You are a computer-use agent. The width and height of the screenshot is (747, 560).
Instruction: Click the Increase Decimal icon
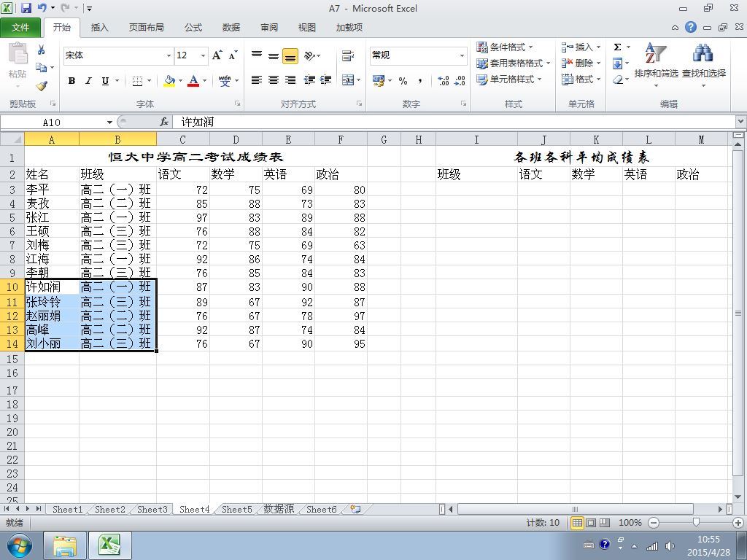pyautogui.click(x=444, y=81)
